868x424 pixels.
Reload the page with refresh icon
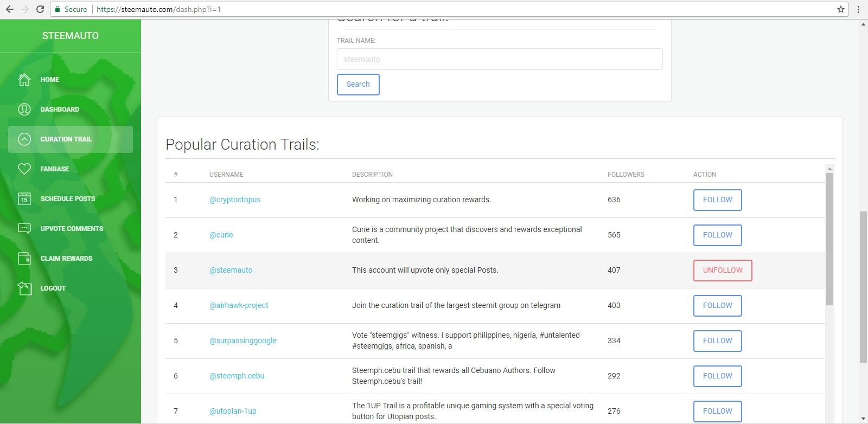pyautogui.click(x=40, y=9)
